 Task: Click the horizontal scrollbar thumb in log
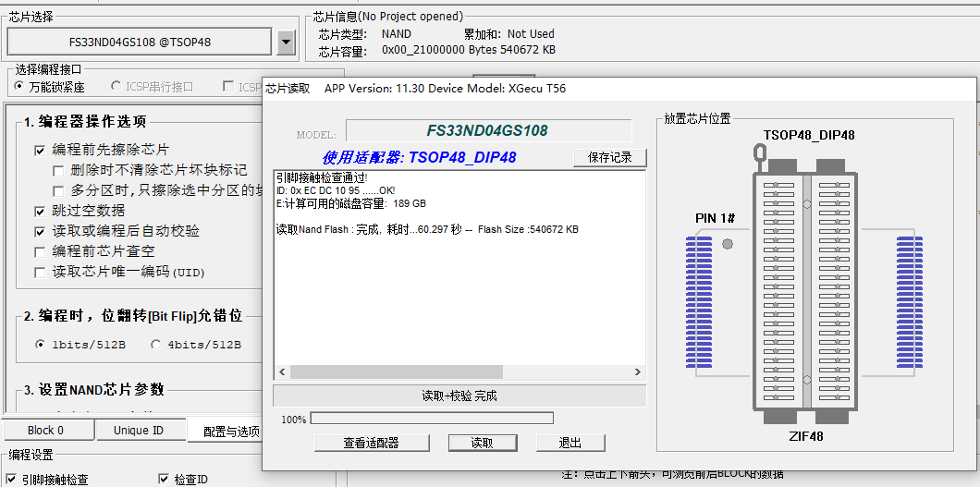click(396, 371)
